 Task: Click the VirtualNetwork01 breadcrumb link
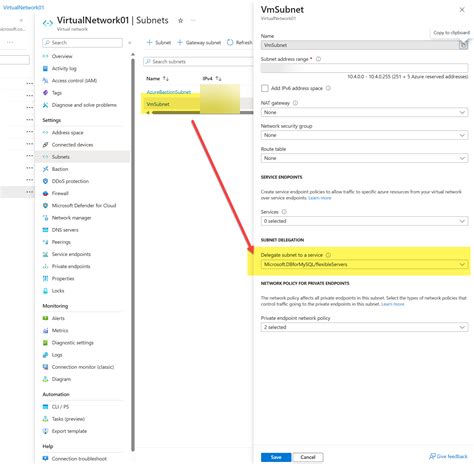tap(23, 7)
